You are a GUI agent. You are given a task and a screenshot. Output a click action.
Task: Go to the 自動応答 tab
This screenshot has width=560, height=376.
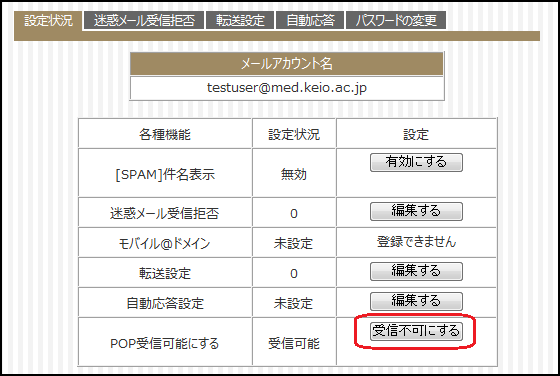(x=310, y=20)
